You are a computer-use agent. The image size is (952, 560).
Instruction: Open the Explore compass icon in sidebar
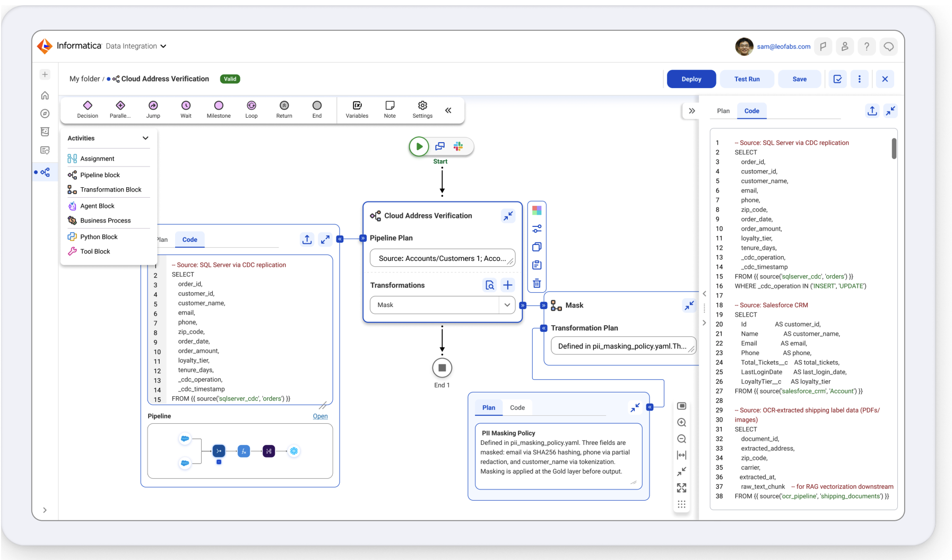[x=45, y=113]
